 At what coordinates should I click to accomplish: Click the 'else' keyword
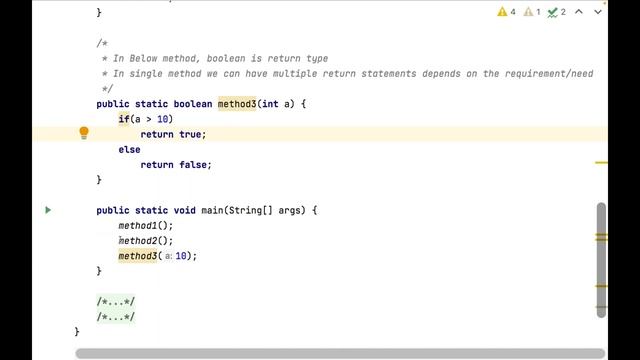129,150
